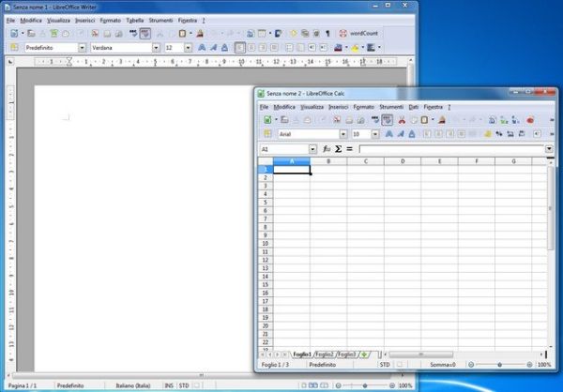The height and width of the screenshot is (392, 563).
Task: Toggle Italic in Writer formatting toolbar
Action: click(213, 48)
